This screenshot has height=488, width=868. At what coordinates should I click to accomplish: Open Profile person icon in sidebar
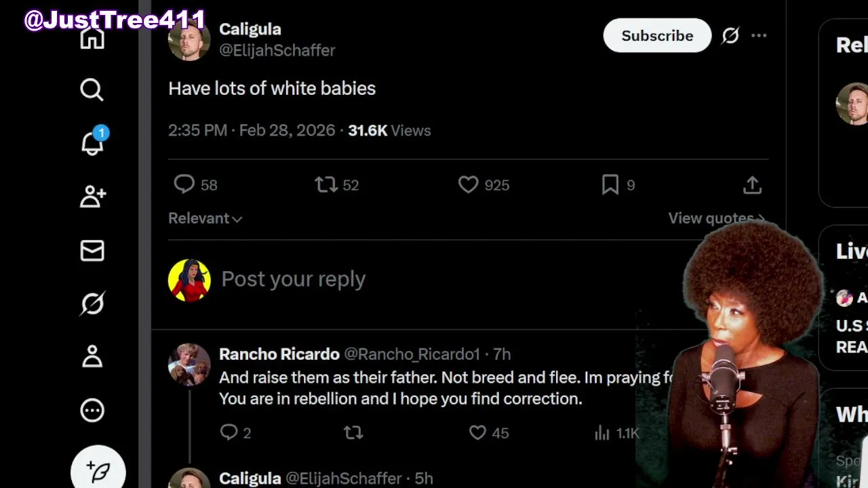pyautogui.click(x=92, y=357)
